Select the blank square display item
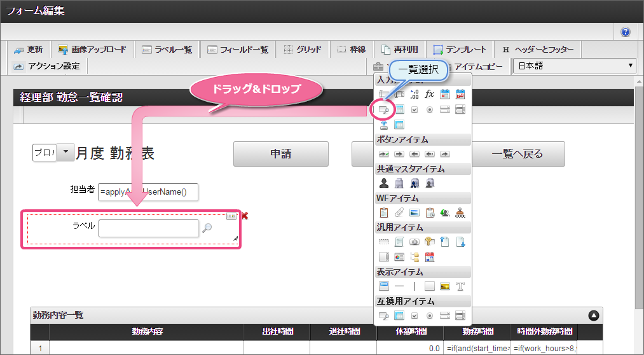The image size is (644, 355). point(430,286)
